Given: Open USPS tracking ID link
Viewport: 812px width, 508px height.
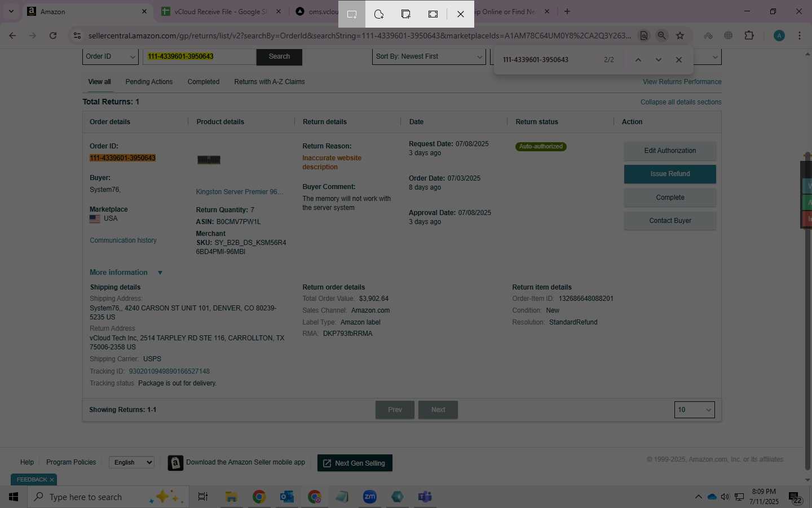Looking at the screenshot, I should click(169, 371).
